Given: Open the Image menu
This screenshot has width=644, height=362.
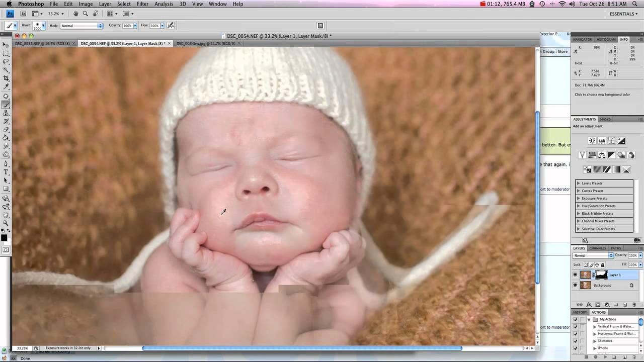Looking at the screenshot, I should (86, 4).
